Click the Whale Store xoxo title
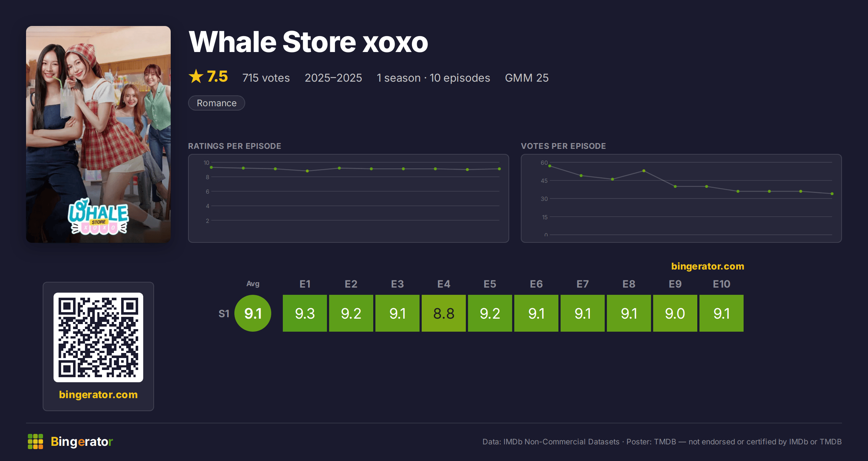868x461 pixels. point(308,42)
